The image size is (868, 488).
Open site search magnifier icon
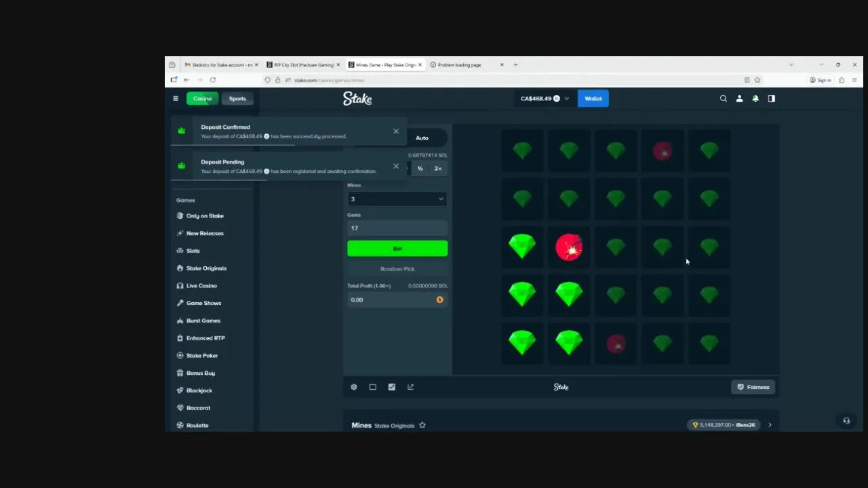click(724, 98)
